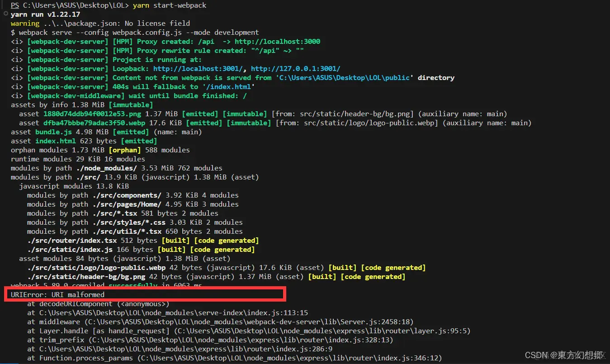Click the './node_modules/' path text
The width and height of the screenshot is (610, 364).
click(x=106, y=168)
